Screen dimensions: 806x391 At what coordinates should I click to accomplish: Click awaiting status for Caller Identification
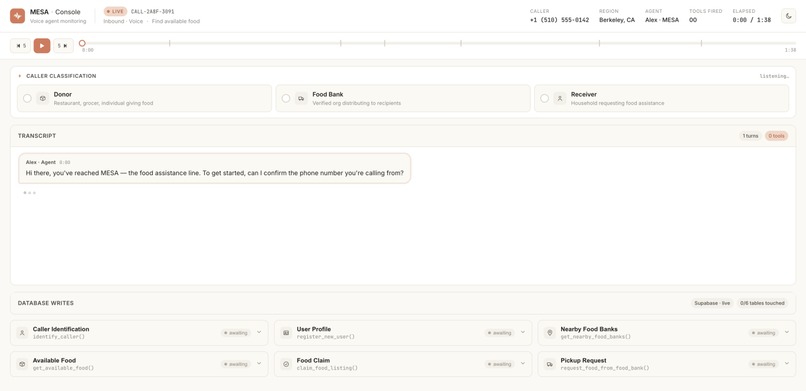coord(236,333)
